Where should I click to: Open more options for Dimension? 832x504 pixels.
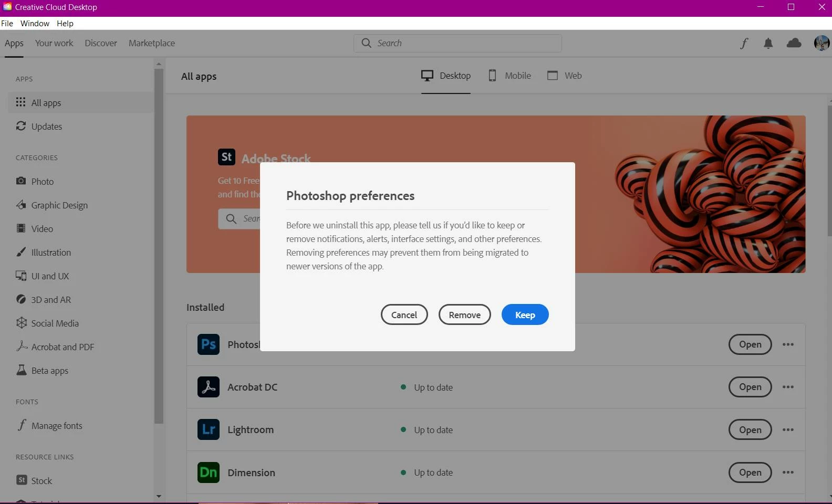(788, 472)
